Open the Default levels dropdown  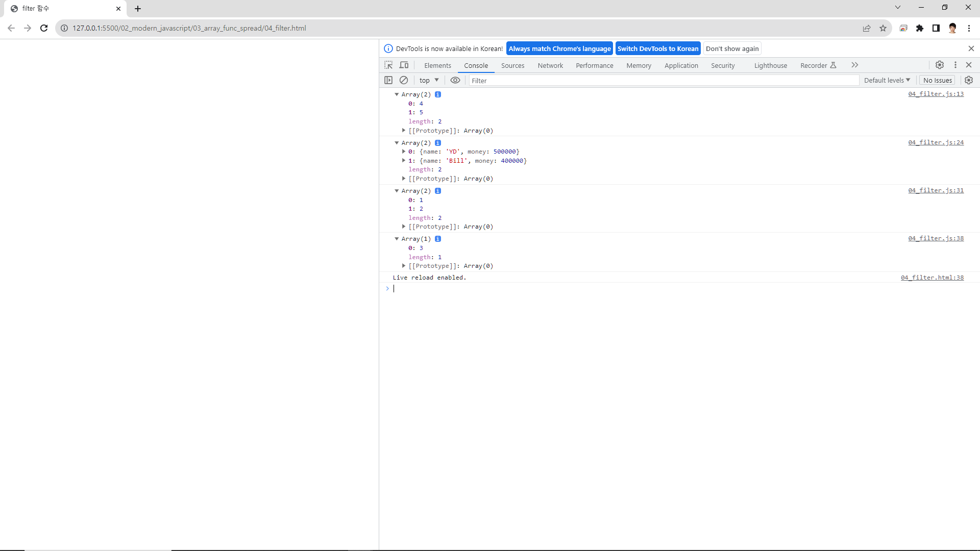[x=887, y=80]
